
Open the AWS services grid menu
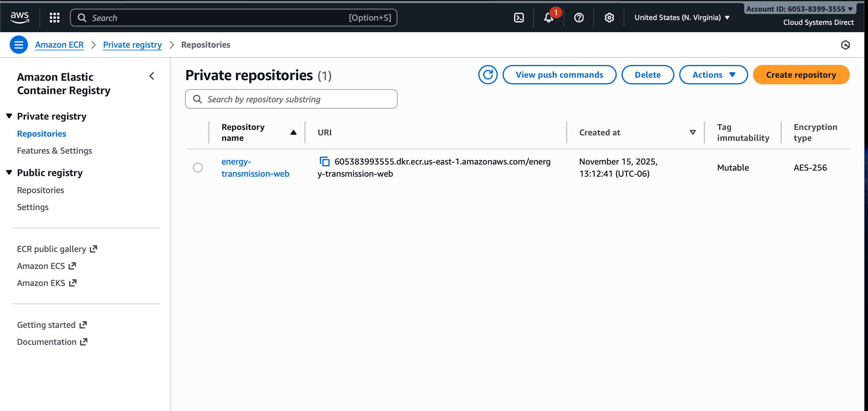coord(54,18)
